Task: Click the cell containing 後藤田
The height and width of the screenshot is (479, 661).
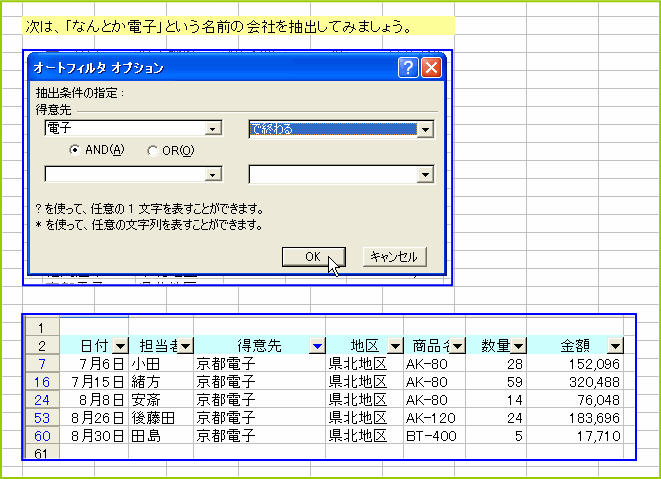Action: [x=161, y=417]
